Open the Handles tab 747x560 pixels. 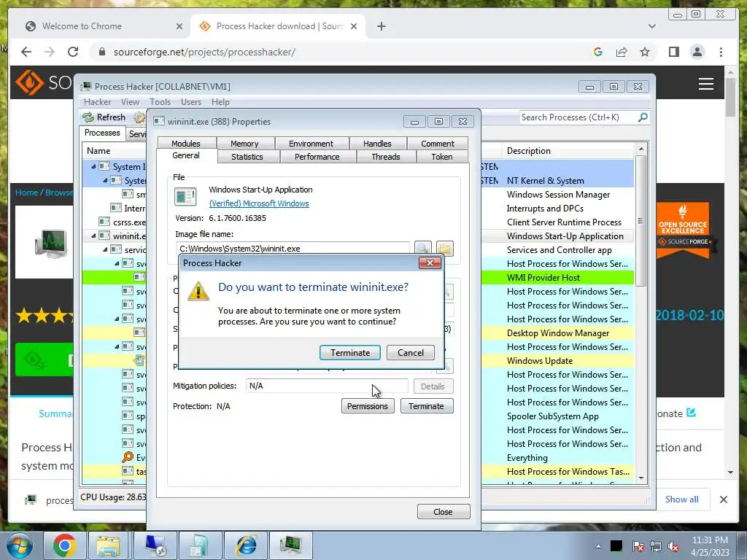[x=377, y=144]
